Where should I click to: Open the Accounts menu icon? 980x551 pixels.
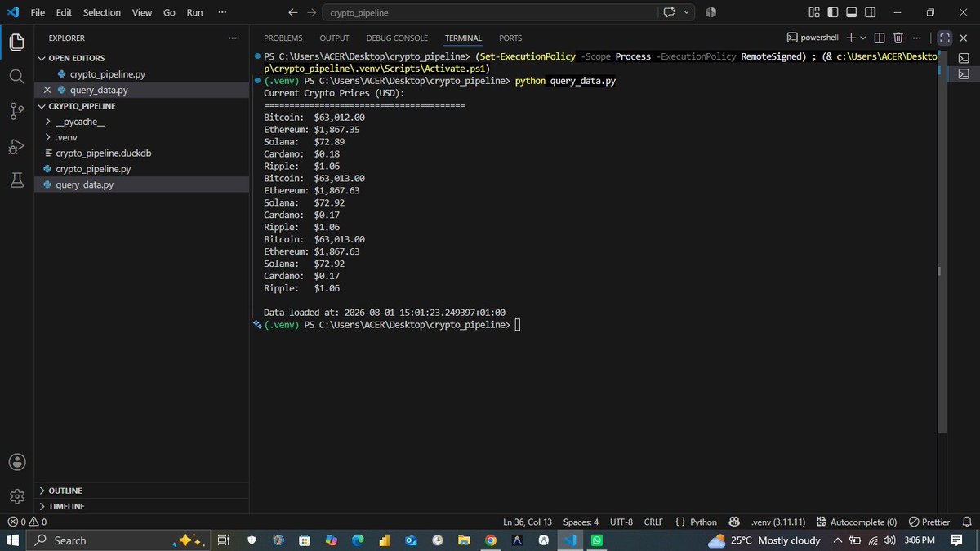tap(16, 461)
